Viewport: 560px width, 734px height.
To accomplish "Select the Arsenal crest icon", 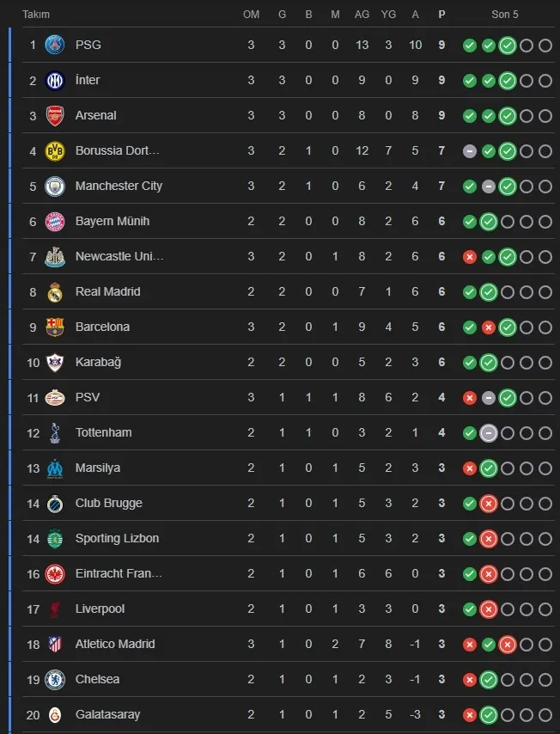I will pos(55,115).
